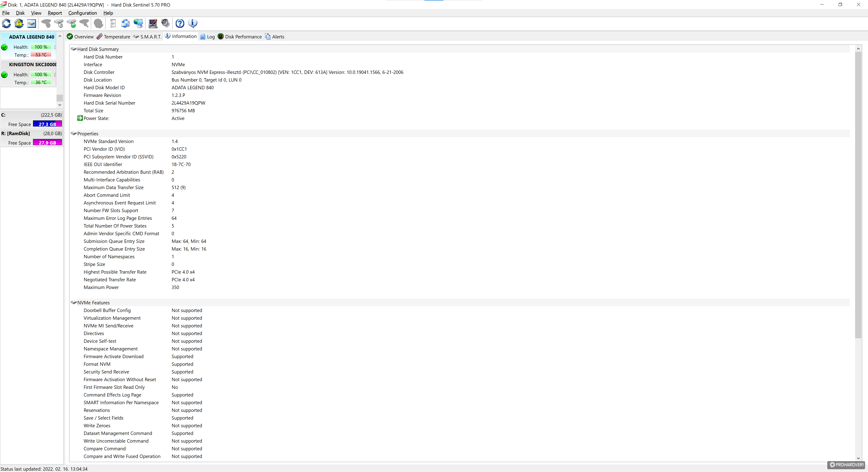Click the Maximum Power value 350
The image size is (868, 472).
coord(175,287)
